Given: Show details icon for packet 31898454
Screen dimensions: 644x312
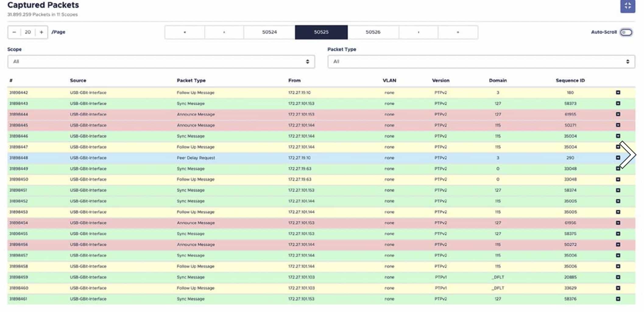Looking at the screenshot, I should pyautogui.click(x=618, y=223).
